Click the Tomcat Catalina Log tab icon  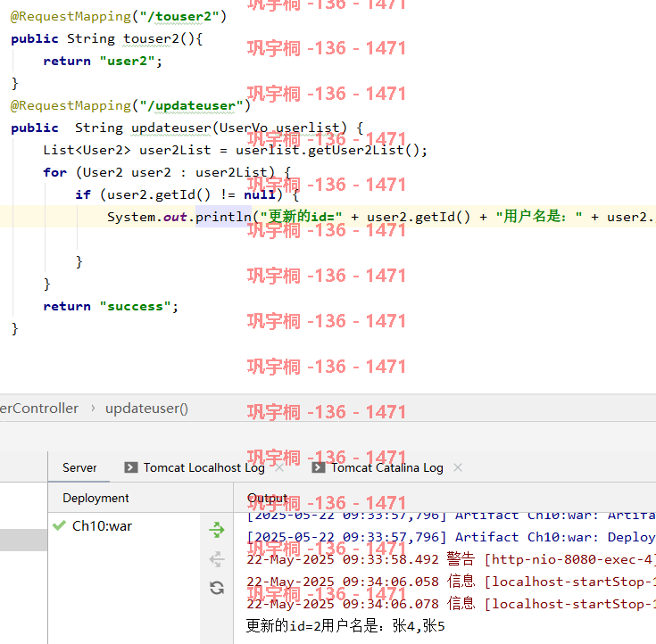point(319,467)
